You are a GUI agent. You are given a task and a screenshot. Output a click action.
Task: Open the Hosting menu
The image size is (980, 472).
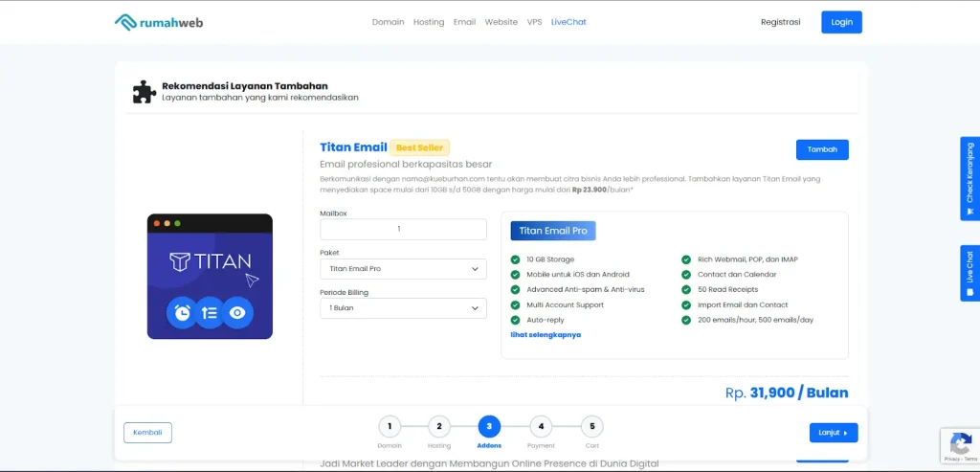click(429, 22)
